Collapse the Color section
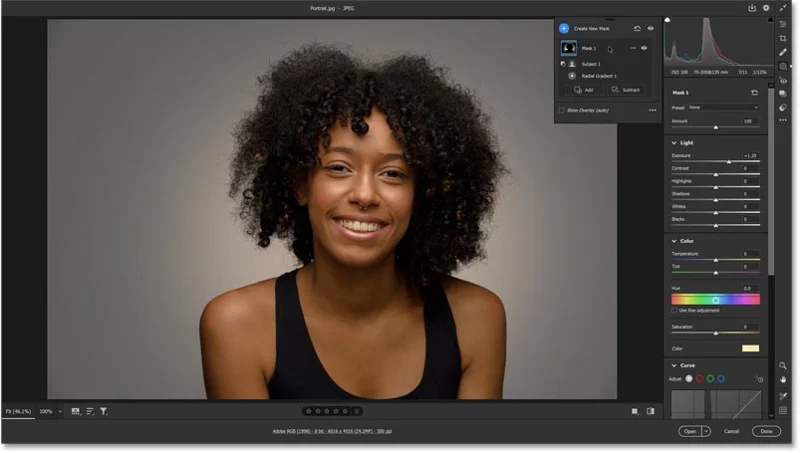 [x=674, y=241]
